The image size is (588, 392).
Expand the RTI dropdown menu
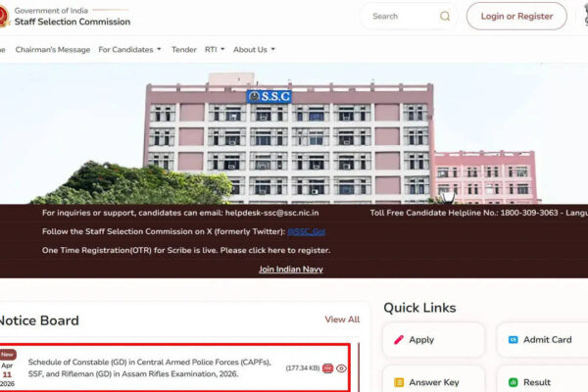coord(215,49)
